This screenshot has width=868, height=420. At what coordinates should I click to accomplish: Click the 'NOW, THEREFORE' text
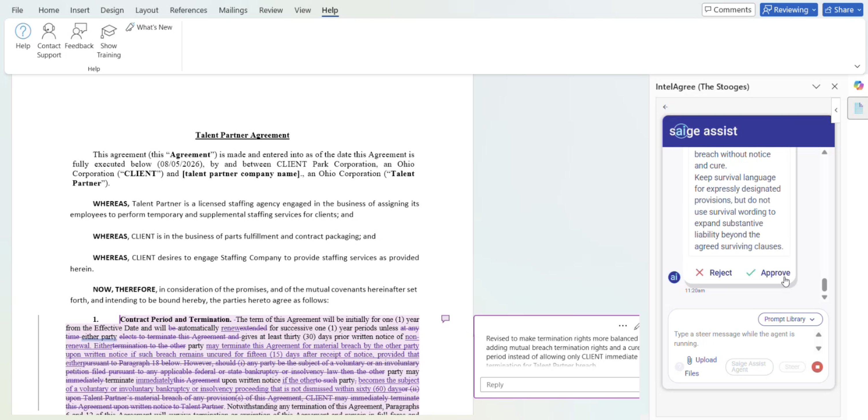pos(124,289)
